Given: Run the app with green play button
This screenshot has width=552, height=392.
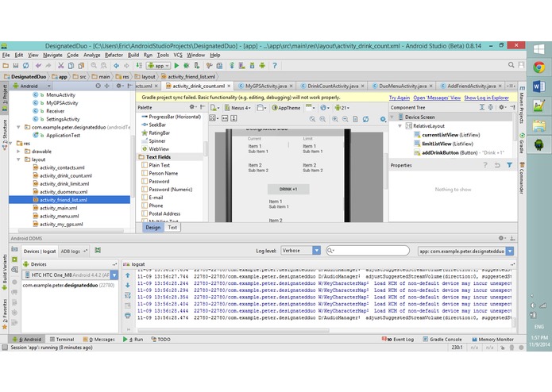Looking at the screenshot, I should point(177,66).
